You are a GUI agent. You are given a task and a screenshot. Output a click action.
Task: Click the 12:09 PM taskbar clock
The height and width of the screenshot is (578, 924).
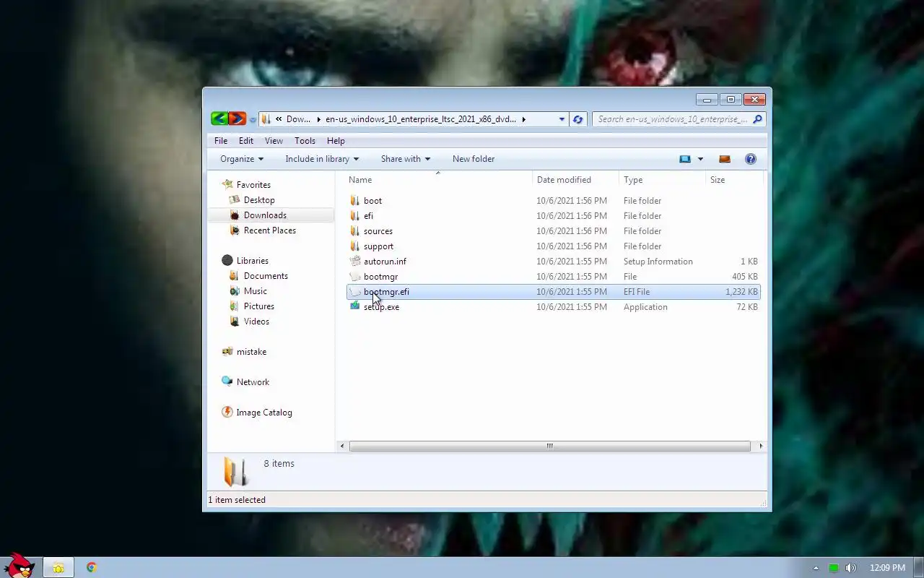tap(887, 568)
